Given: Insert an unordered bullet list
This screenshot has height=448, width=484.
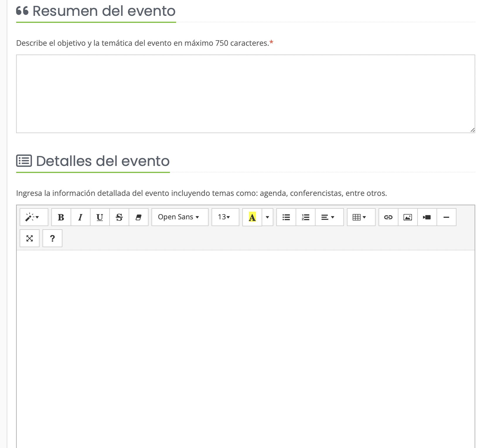Looking at the screenshot, I should [286, 217].
